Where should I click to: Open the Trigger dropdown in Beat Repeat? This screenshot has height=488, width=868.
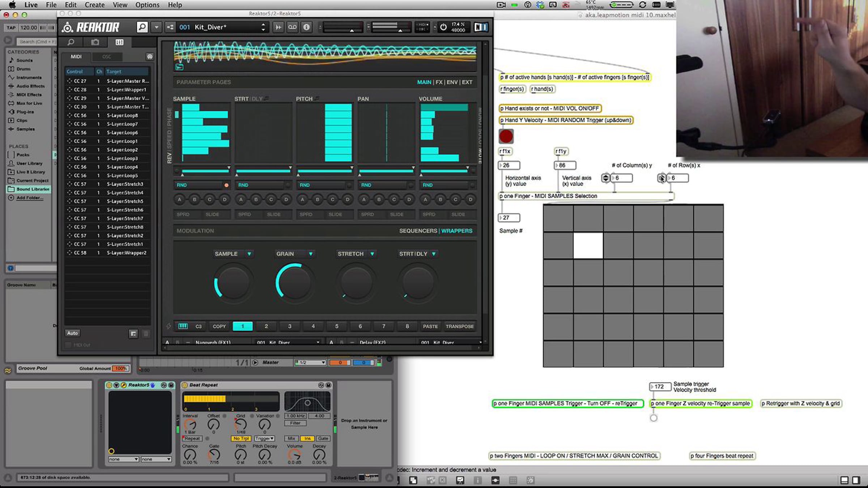[264, 438]
